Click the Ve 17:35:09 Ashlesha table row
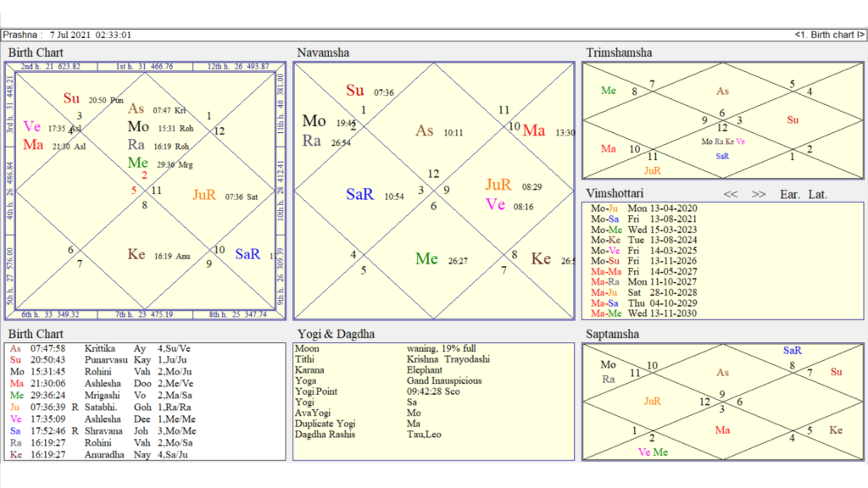This screenshot has height=488, width=868. 103,419
